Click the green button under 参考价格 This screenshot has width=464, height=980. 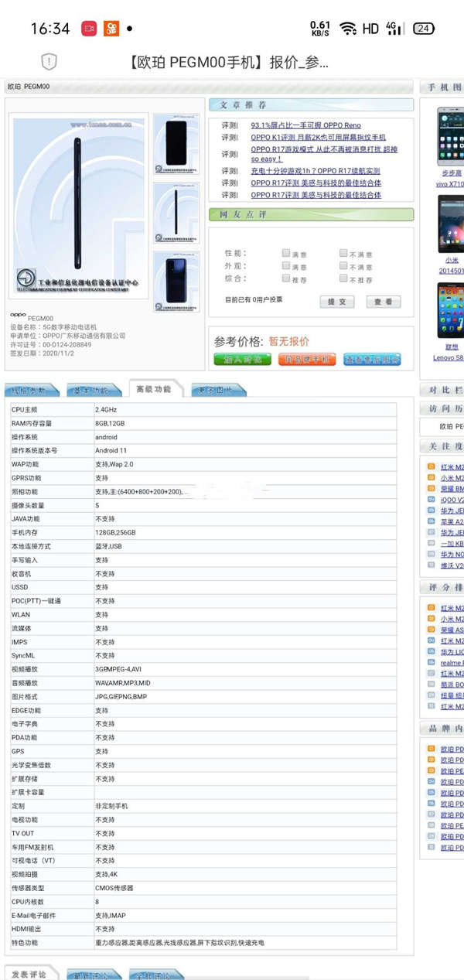[243, 359]
